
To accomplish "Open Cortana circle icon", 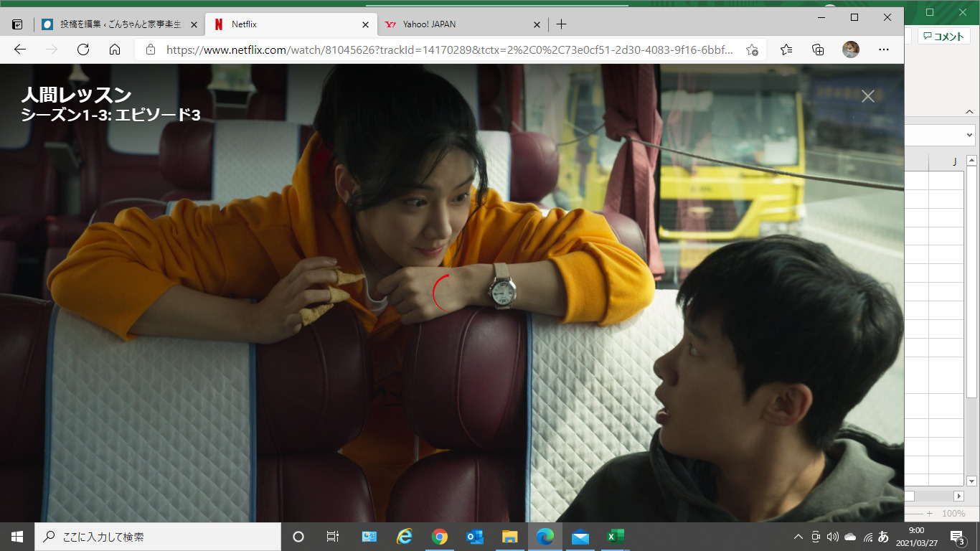I will (298, 537).
